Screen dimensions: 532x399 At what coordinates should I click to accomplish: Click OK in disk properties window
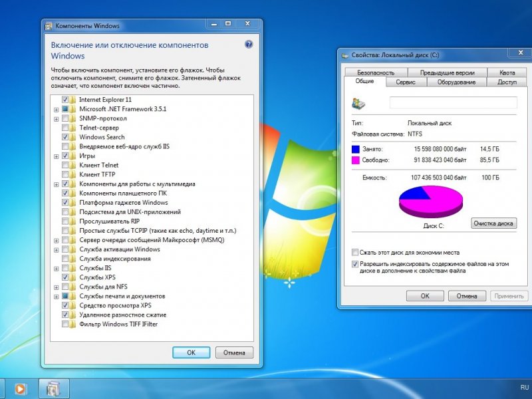(425, 296)
